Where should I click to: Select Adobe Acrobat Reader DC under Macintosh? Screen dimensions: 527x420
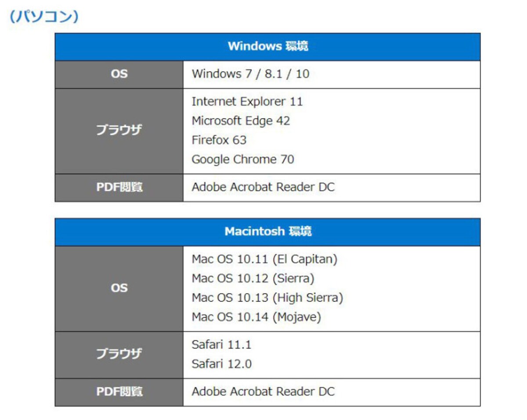point(263,391)
